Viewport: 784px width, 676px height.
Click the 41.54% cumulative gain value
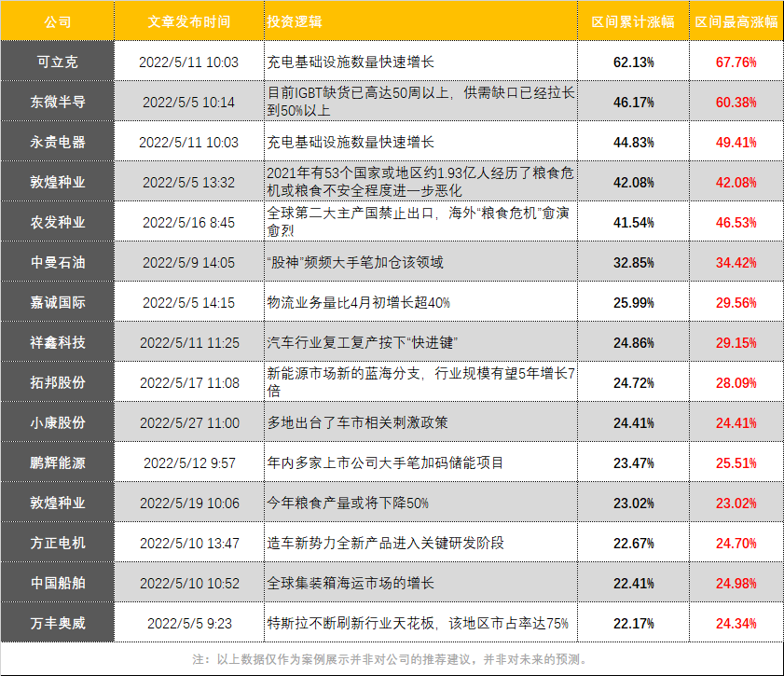tap(634, 223)
